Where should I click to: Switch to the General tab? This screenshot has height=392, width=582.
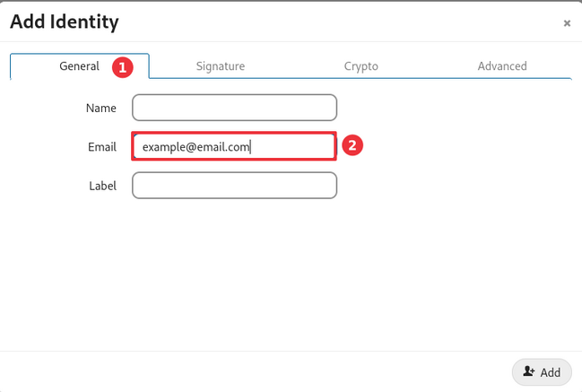pos(79,66)
